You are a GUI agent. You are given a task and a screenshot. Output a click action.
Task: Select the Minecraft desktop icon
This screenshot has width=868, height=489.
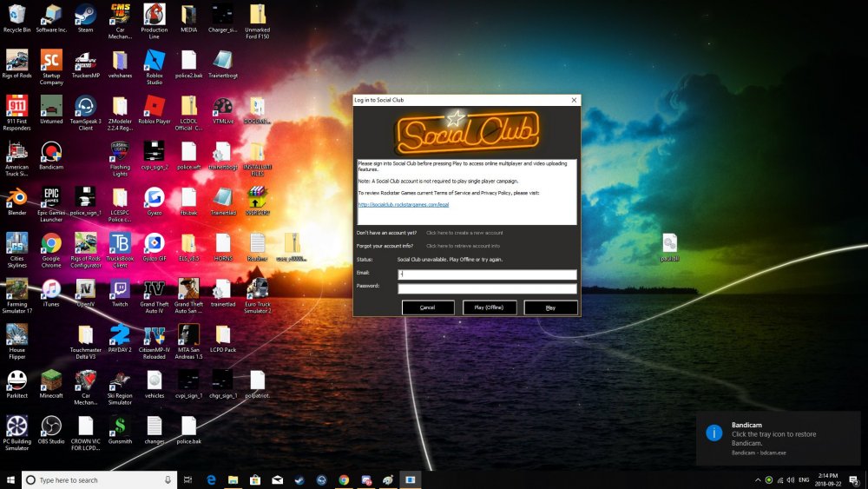[x=51, y=384]
